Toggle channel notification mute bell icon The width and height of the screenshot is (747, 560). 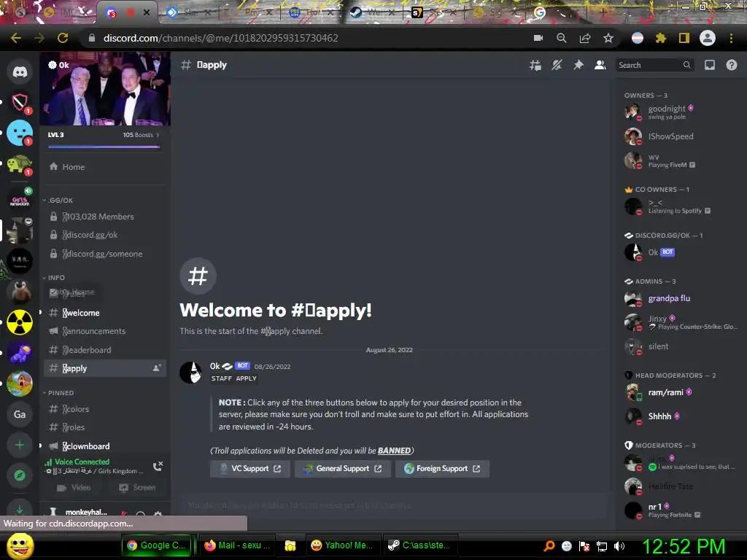(557, 65)
